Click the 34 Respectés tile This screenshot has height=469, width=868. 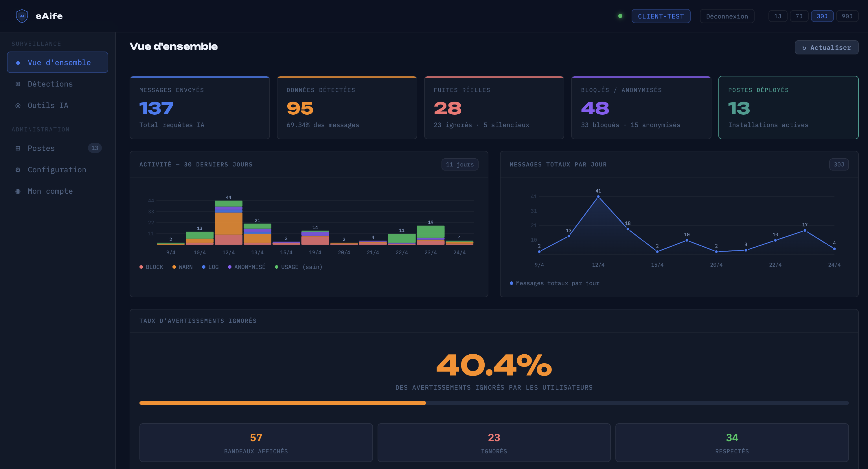732,443
